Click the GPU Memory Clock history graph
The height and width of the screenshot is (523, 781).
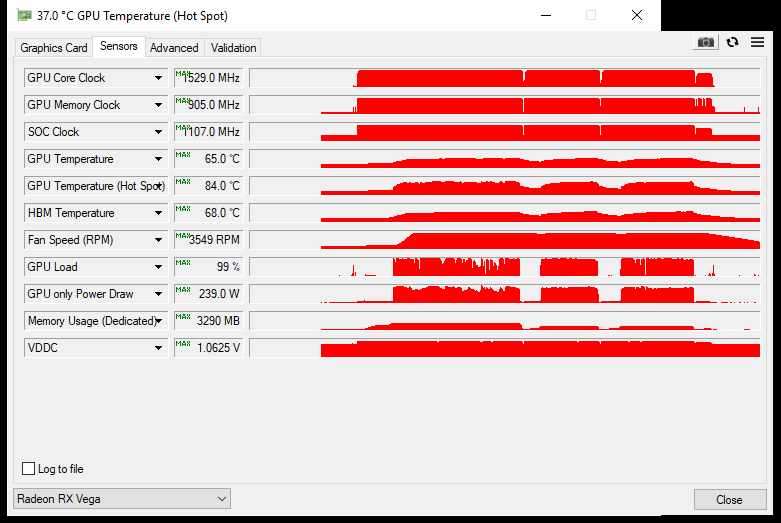coord(505,105)
